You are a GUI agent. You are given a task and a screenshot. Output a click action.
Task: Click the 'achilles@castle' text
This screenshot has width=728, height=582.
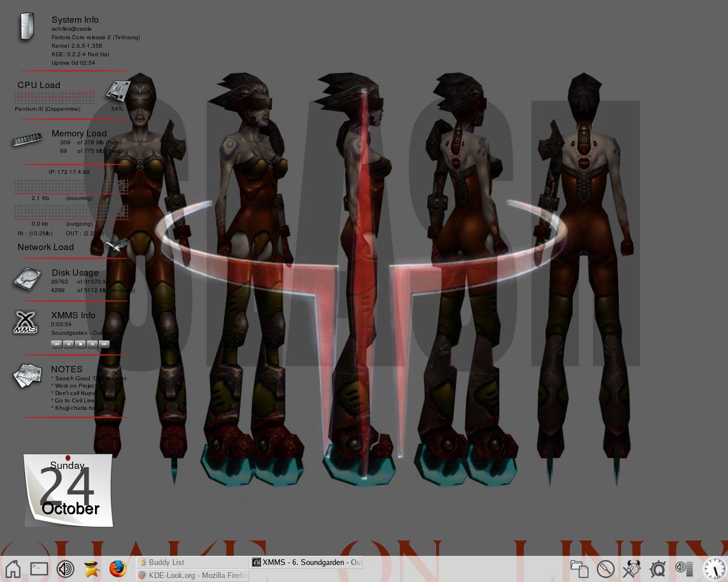72,28
